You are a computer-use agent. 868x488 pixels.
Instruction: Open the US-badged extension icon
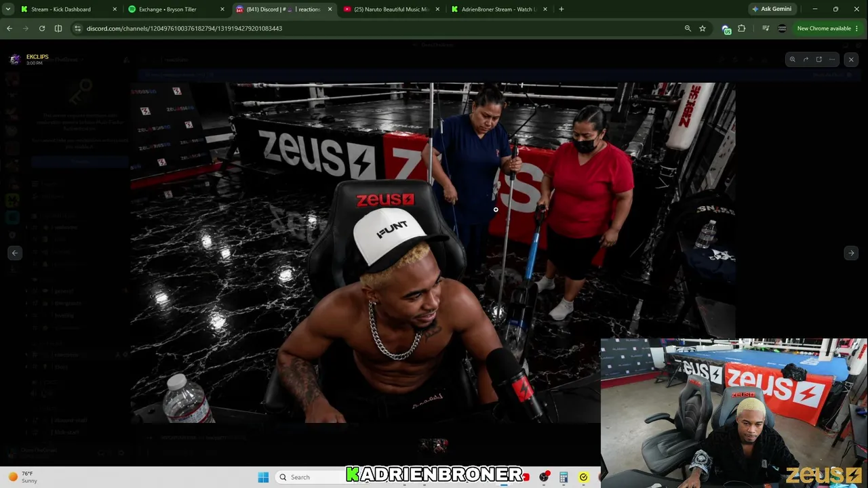pos(726,29)
